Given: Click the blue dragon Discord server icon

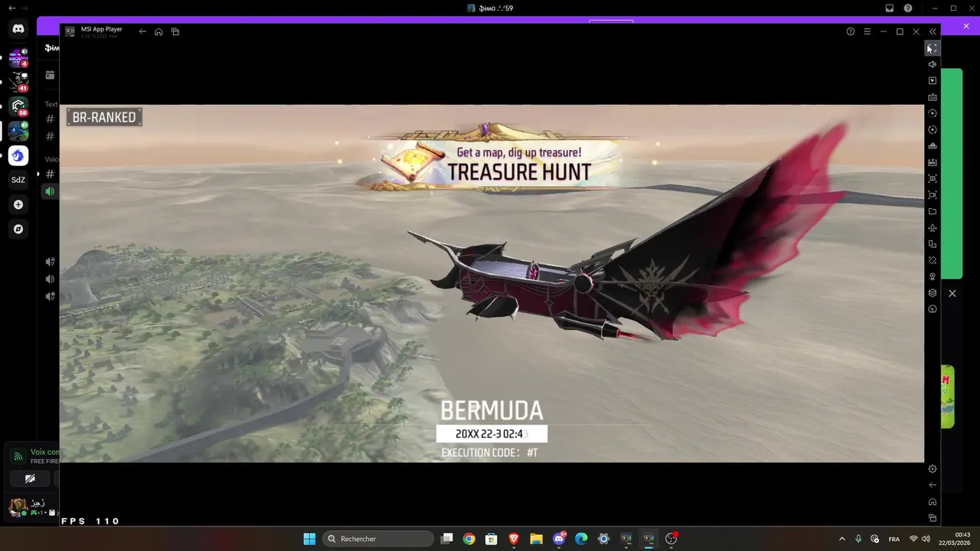Looking at the screenshot, I should click(18, 155).
